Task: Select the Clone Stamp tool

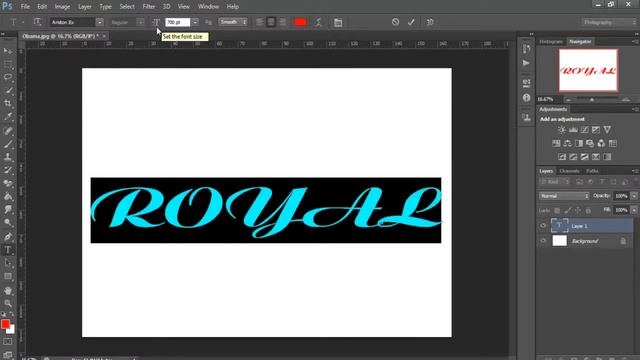Action: pos(8,157)
